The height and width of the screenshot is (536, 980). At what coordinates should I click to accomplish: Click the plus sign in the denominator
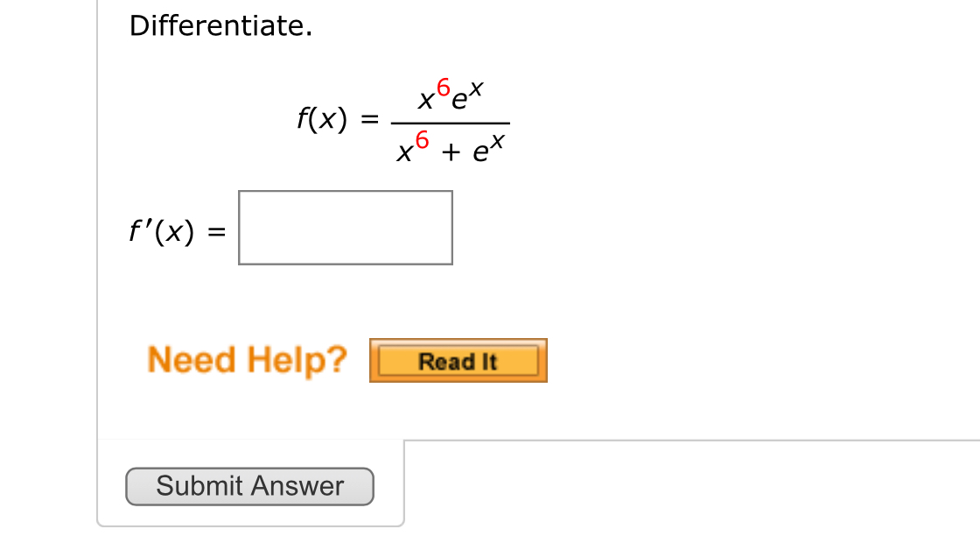click(451, 153)
